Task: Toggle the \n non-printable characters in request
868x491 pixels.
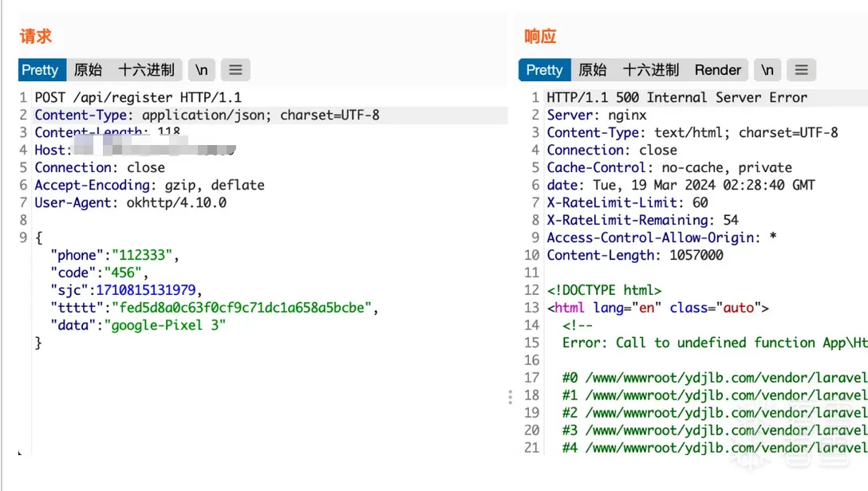Action: tap(202, 70)
